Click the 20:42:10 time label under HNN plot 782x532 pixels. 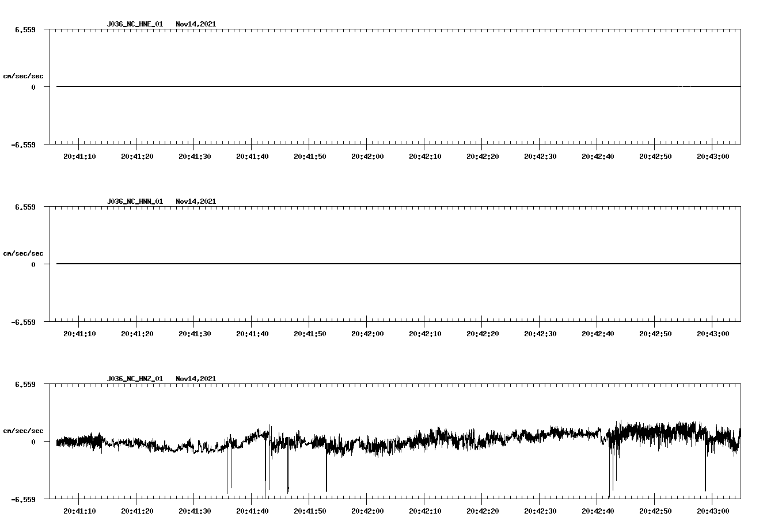[425, 334]
